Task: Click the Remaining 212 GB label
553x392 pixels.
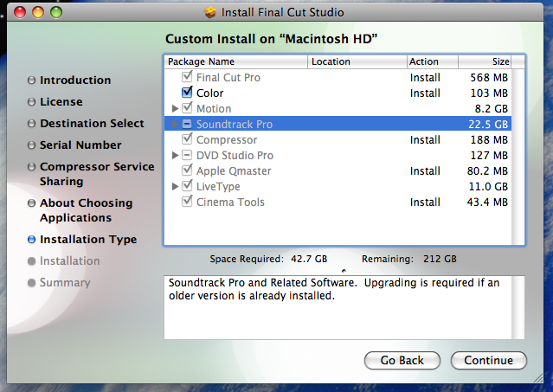Action: tap(409, 259)
